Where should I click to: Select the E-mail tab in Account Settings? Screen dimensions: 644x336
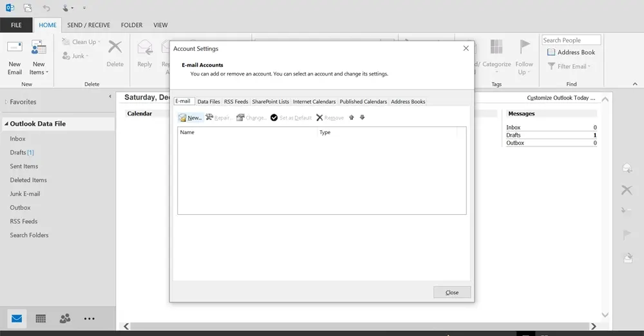[183, 101]
